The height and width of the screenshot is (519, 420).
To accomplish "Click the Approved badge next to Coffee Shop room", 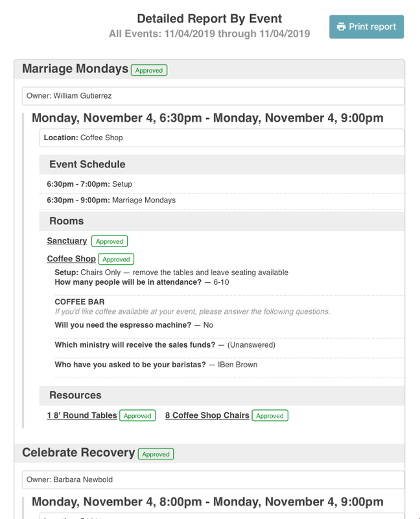I will point(117,259).
